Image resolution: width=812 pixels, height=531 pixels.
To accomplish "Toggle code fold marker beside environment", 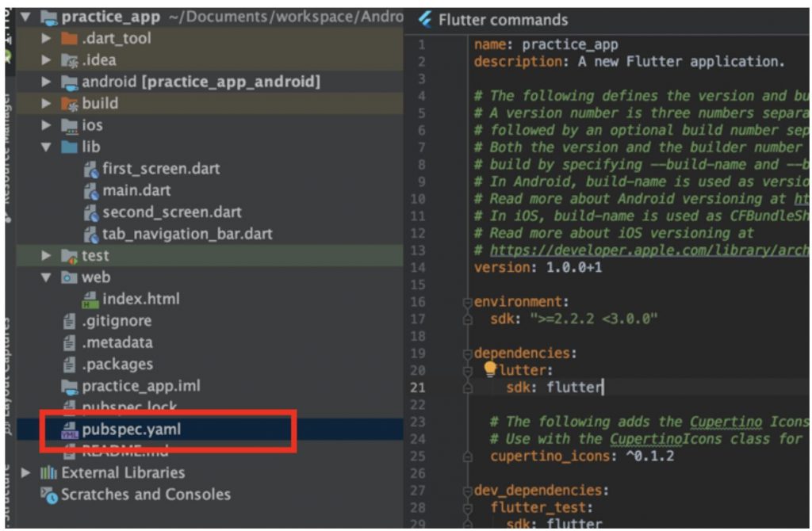I will [468, 302].
